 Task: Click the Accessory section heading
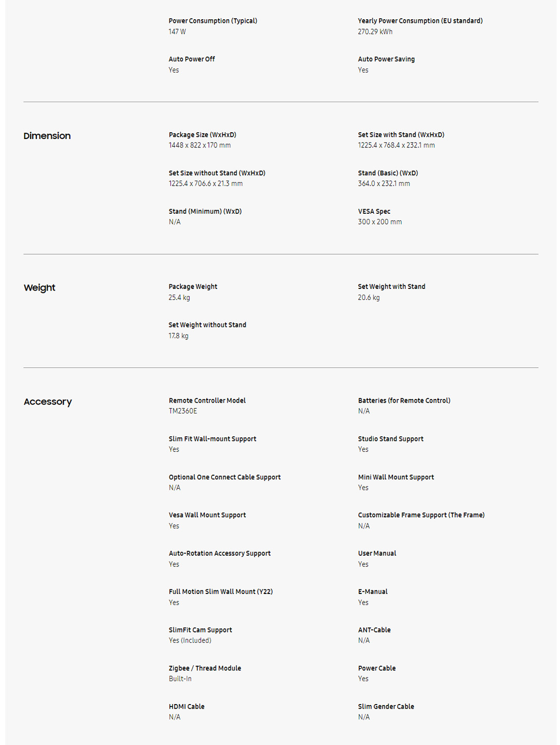pyautogui.click(x=48, y=402)
